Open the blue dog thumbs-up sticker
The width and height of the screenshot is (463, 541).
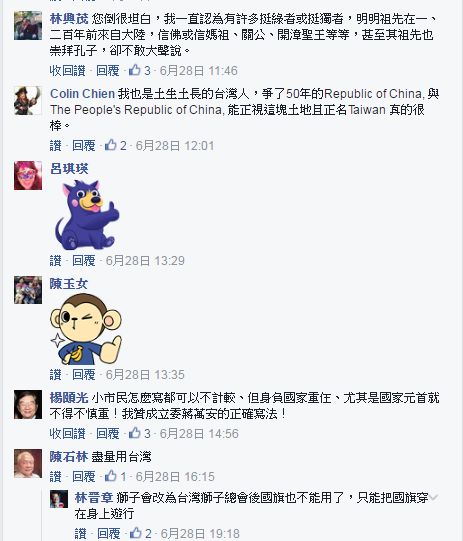tap(87, 215)
